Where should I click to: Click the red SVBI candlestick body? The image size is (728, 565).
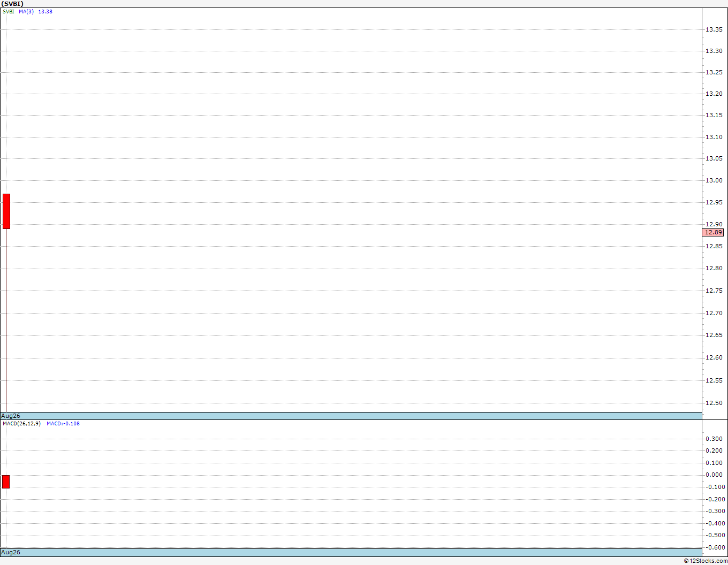(6, 211)
